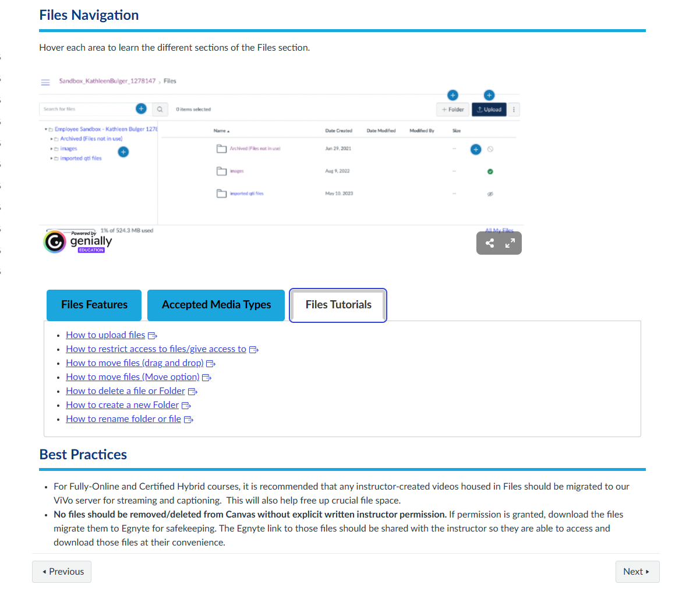
Task: Select Archived (Files not in use) in tree
Action: pos(91,139)
